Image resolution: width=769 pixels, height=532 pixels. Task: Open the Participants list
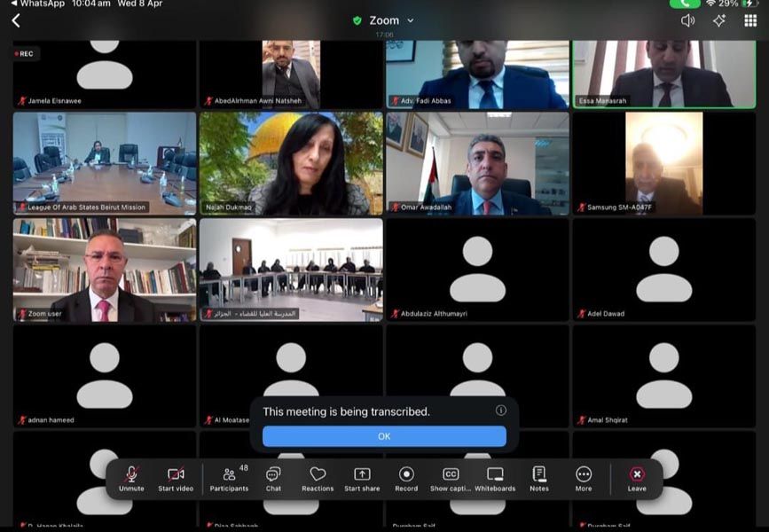pos(229,479)
